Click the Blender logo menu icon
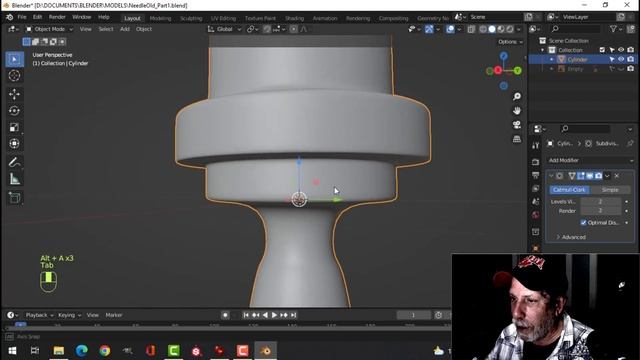Image resolution: width=640 pixels, height=360 pixels. point(9,17)
